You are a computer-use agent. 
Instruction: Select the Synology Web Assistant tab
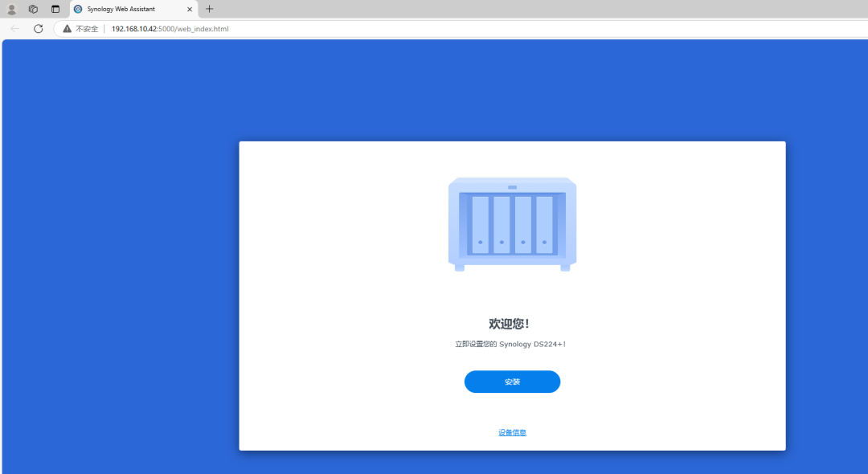(x=129, y=10)
